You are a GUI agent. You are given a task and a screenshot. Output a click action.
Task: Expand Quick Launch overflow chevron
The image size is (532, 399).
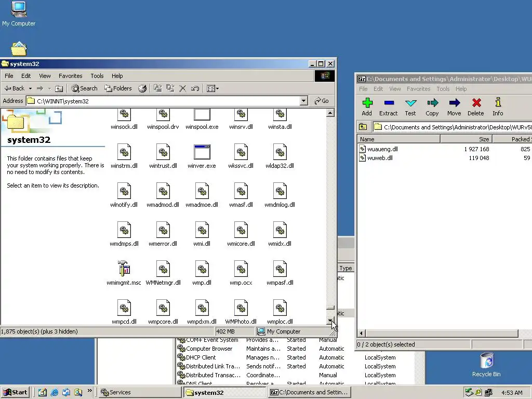89,391
